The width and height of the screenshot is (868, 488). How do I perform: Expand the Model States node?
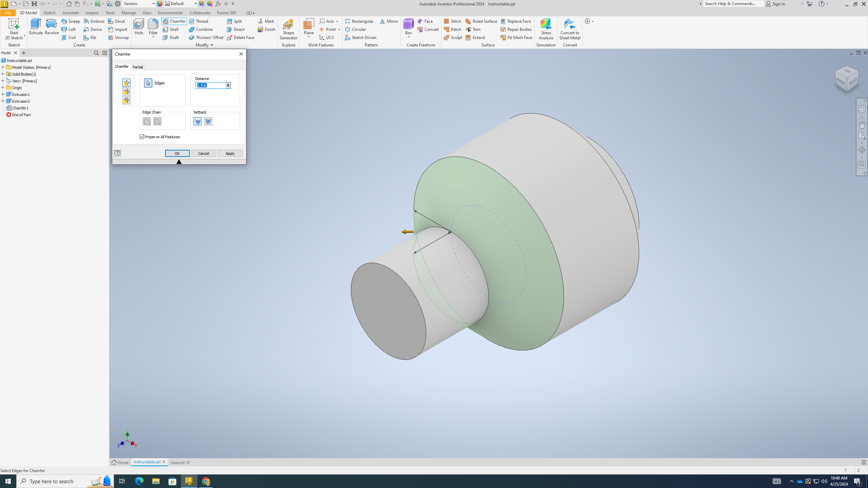(x=3, y=67)
